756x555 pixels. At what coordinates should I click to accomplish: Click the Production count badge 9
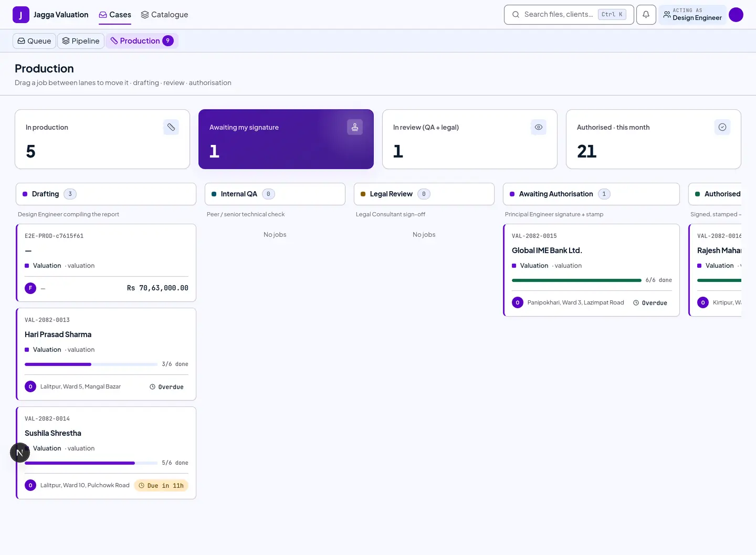[x=168, y=41]
